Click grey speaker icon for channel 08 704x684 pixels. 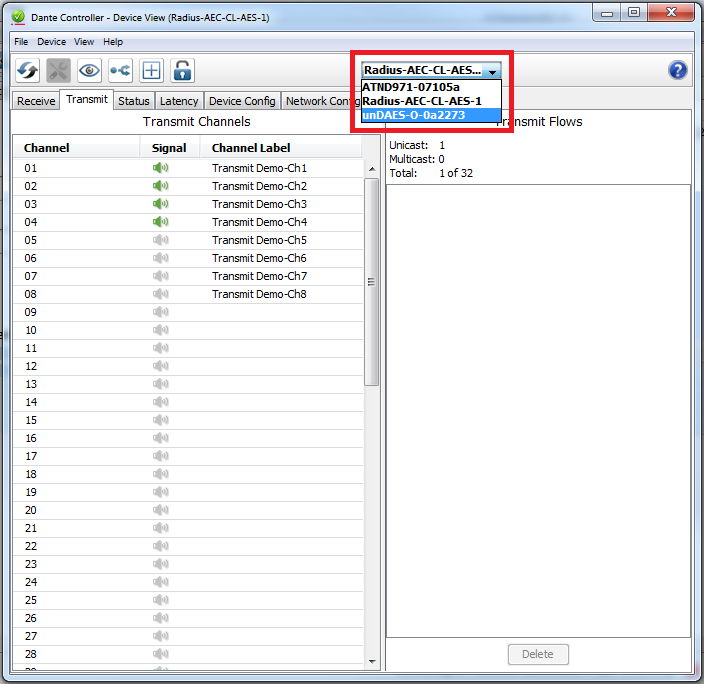pos(160,294)
